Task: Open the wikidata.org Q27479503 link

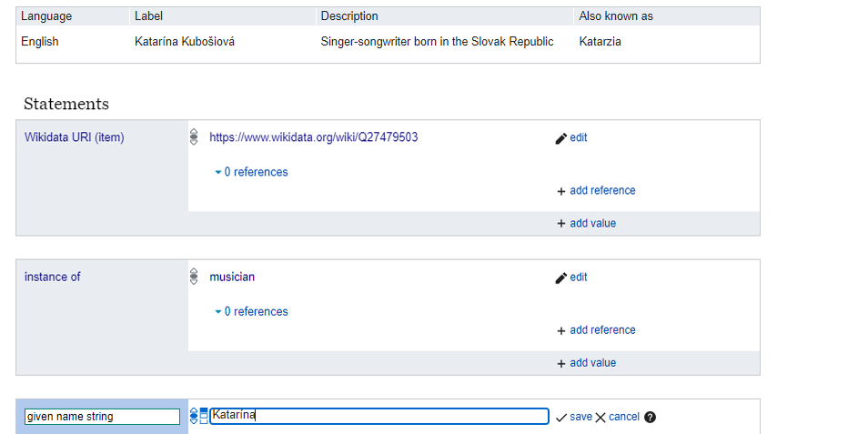Action: point(313,137)
